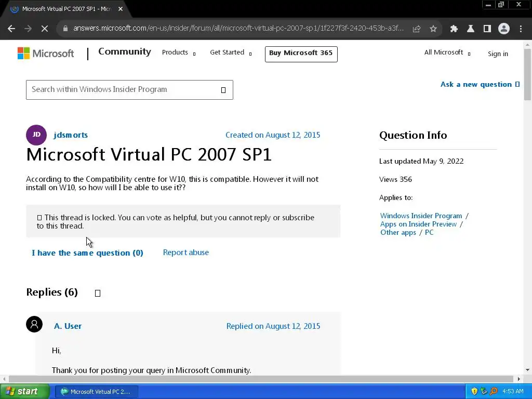Expand the Get Started dropdown
The height and width of the screenshot is (399, 532).
point(231,52)
